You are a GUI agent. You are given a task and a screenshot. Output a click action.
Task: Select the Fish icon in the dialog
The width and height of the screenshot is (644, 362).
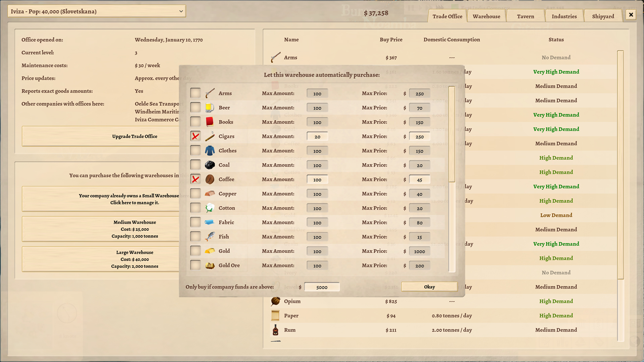pyautogui.click(x=210, y=236)
